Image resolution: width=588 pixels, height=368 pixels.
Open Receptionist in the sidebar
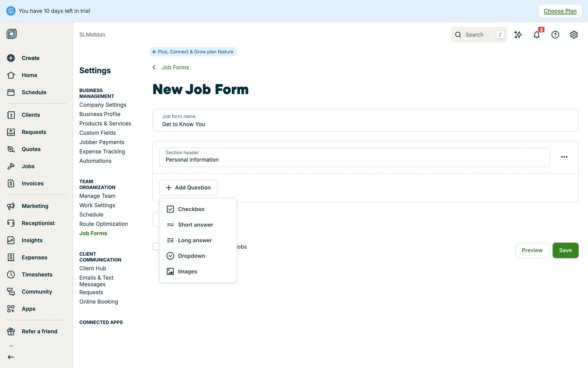pyautogui.click(x=38, y=223)
